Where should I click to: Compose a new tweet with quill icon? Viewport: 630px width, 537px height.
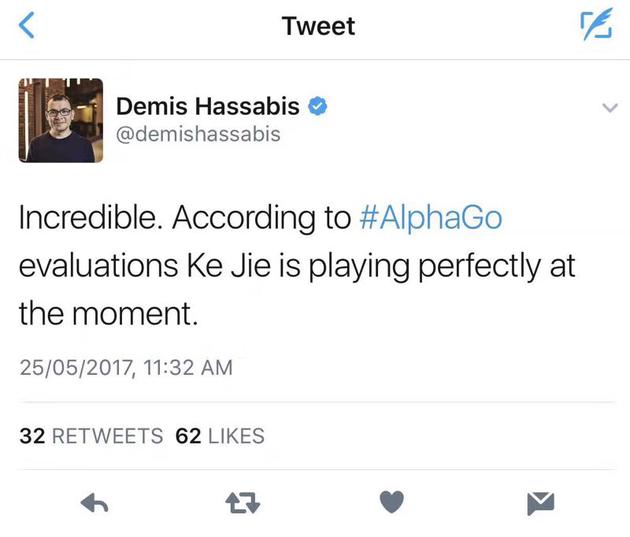tap(596, 27)
